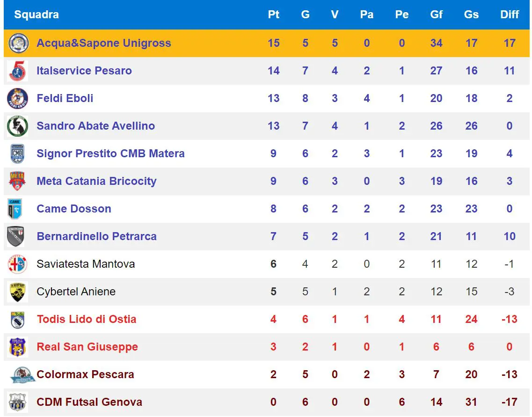Viewport: 532px width, 417px height.
Task: Click the Meta Catania team logo
Action: pyautogui.click(x=18, y=182)
